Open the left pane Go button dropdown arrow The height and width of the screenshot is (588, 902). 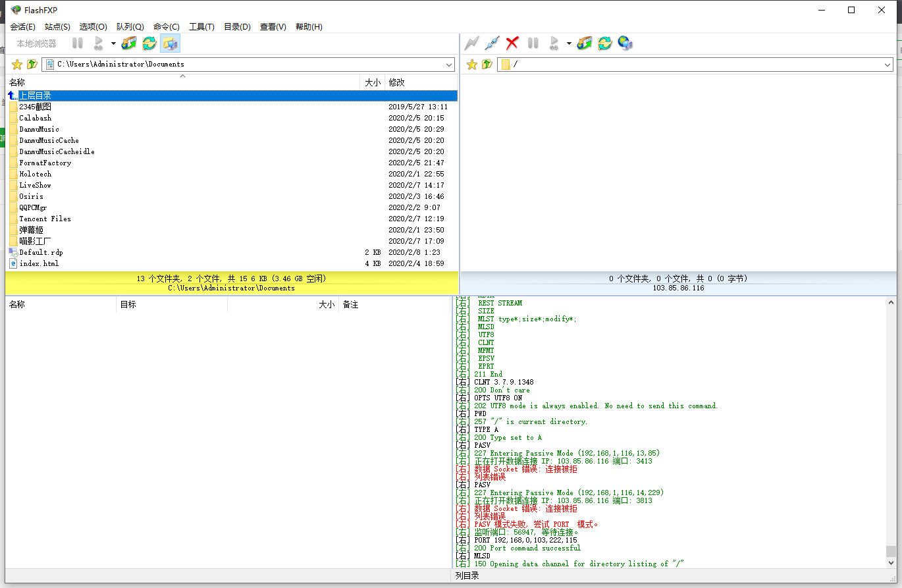[113, 43]
